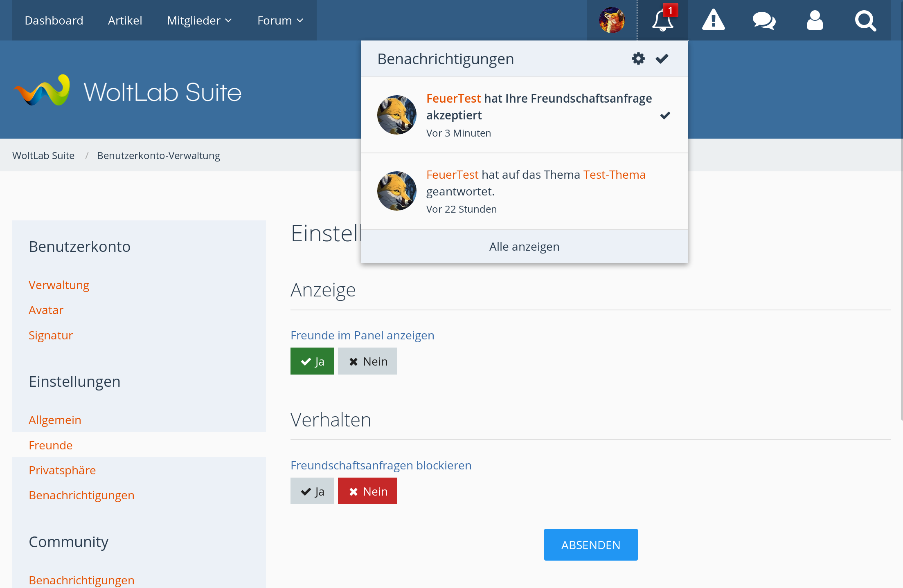
Task: Mark friendship request notification as read
Action: [x=665, y=115]
